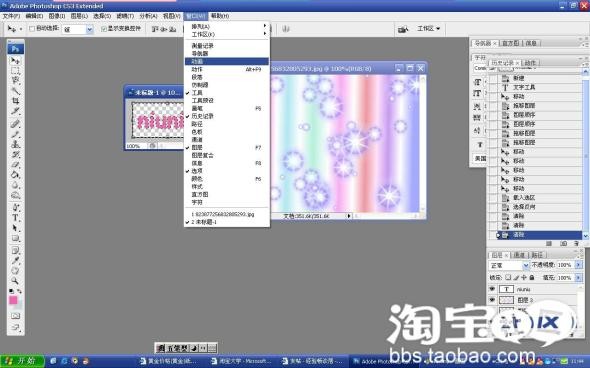
Task: Select the Horizontal Type tool
Action: click(15, 217)
